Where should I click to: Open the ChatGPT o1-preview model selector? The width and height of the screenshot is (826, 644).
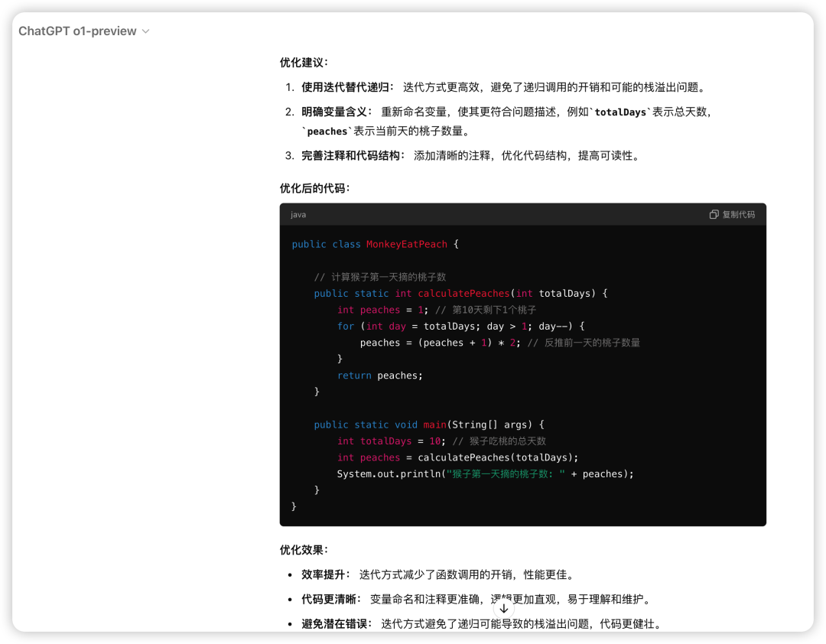[77, 31]
